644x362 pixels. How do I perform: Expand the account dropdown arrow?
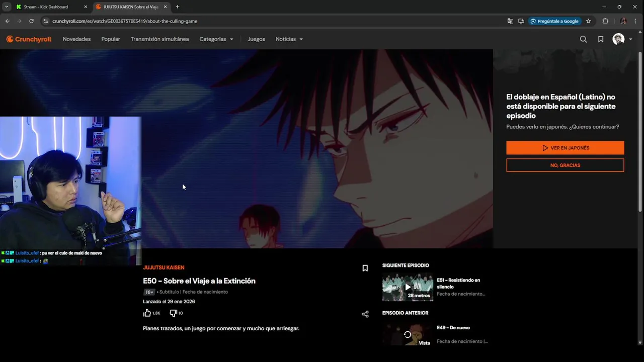[x=630, y=39]
